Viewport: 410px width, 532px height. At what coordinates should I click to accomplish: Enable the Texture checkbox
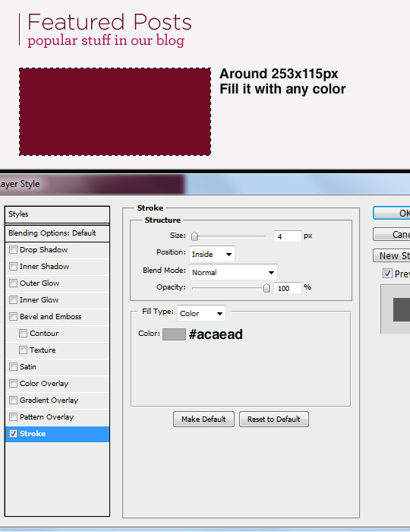click(x=23, y=350)
